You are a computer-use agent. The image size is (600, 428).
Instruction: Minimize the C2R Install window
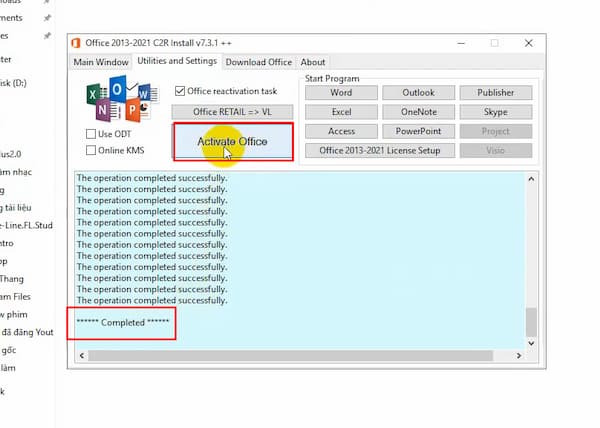(461, 43)
